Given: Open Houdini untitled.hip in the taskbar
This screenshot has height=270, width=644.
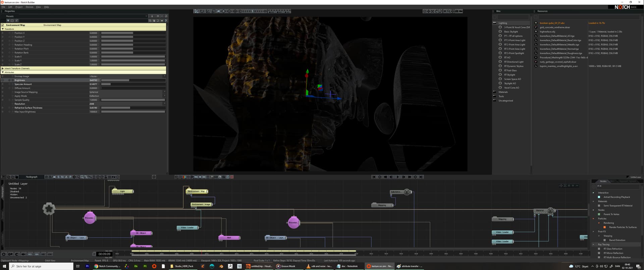Looking at the screenshot, I should click(259, 266).
